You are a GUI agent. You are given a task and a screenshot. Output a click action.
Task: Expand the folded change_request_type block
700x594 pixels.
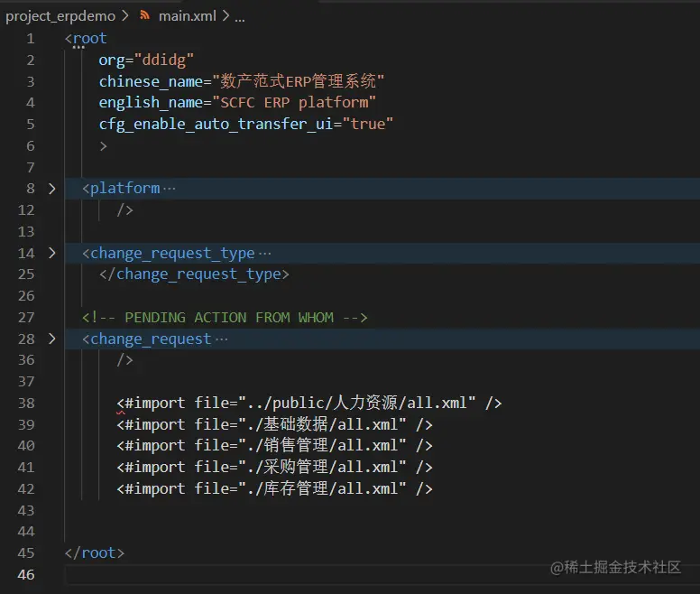pyautogui.click(x=51, y=254)
